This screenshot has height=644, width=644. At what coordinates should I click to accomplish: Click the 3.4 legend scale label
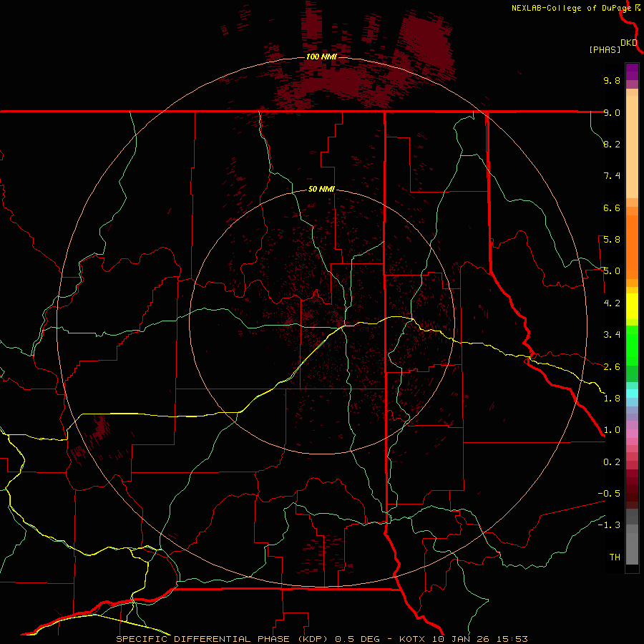[x=612, y=335]
